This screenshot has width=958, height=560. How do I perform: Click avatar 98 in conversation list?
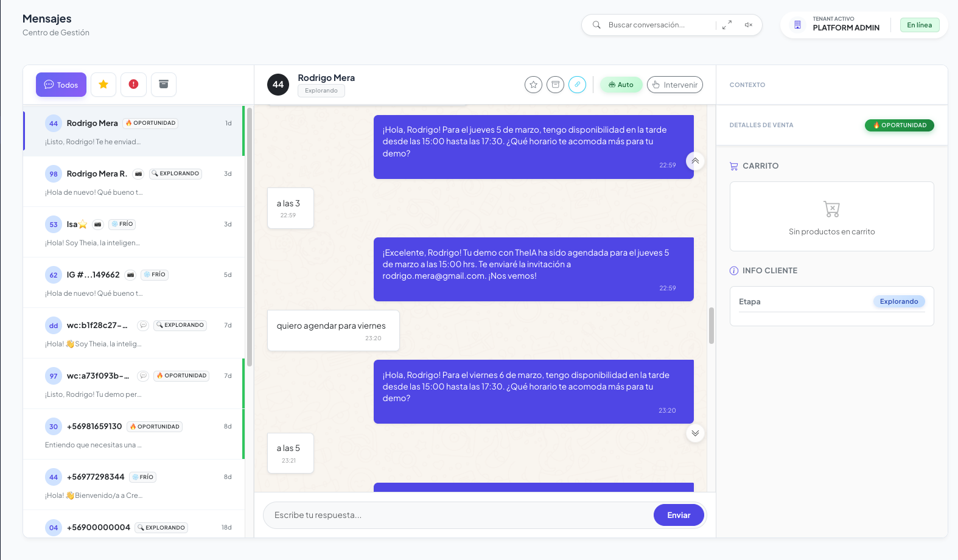54,174
